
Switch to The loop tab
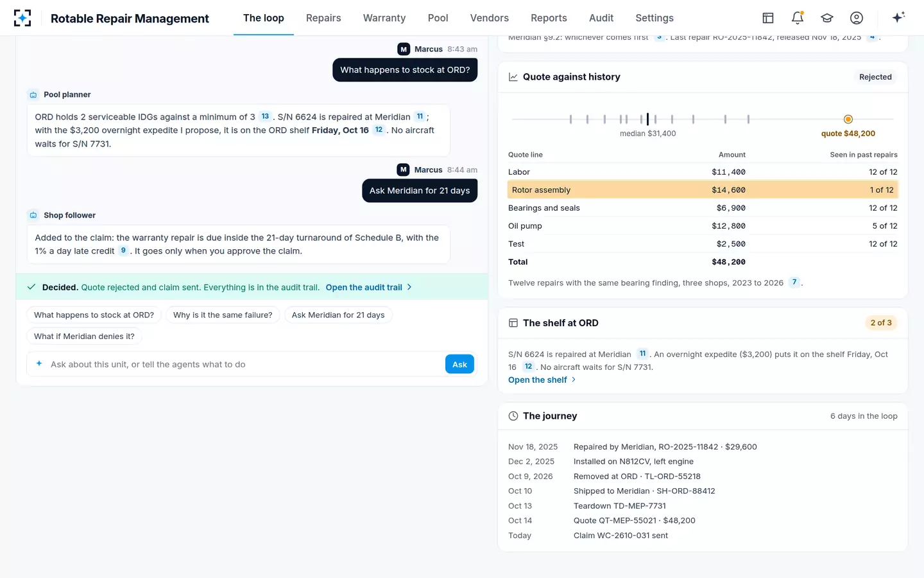[264, 18]
